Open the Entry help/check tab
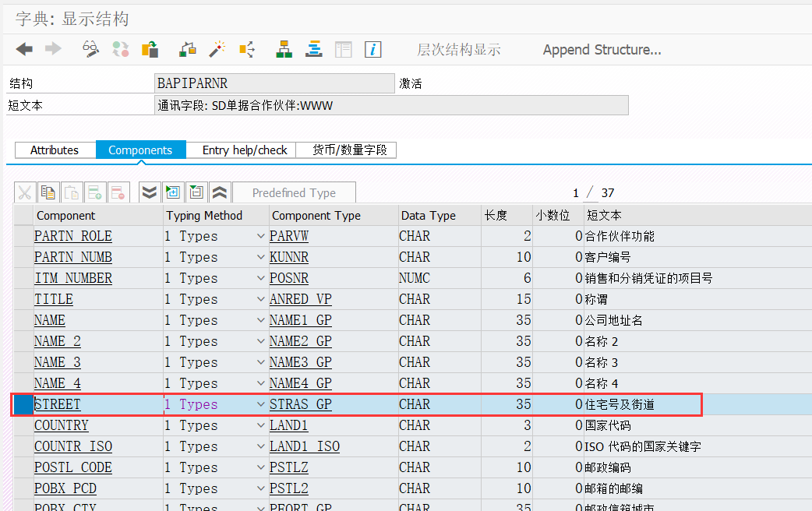 [242, 150]
